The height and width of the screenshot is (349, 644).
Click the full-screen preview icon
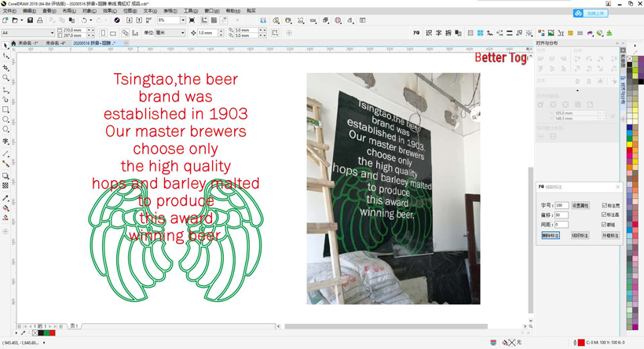coord(192,20)
